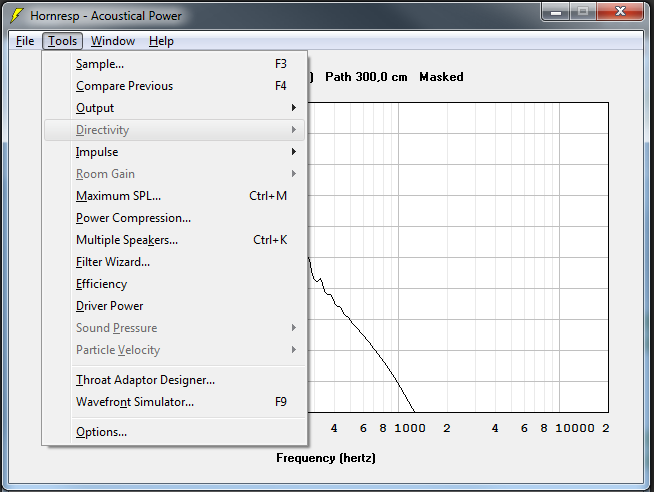Show the Driver Power chart
This screenshot has width=654, height=492.
point(174,306)
